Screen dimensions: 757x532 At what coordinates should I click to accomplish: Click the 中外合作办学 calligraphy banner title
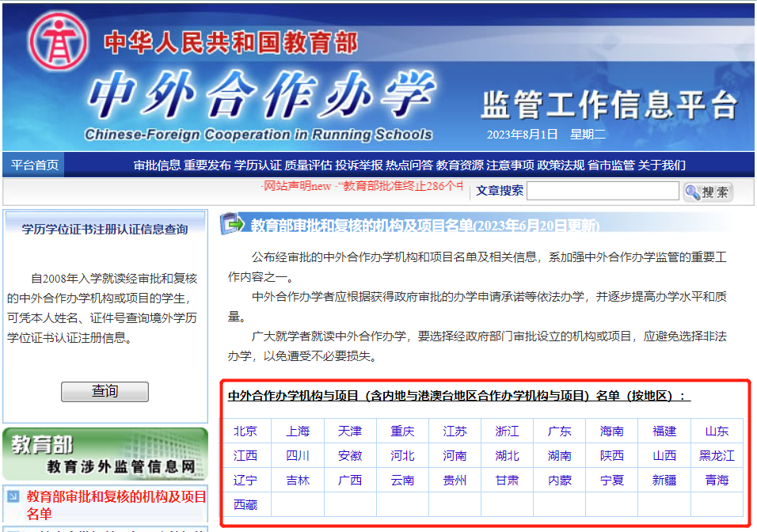click(261, 94)
